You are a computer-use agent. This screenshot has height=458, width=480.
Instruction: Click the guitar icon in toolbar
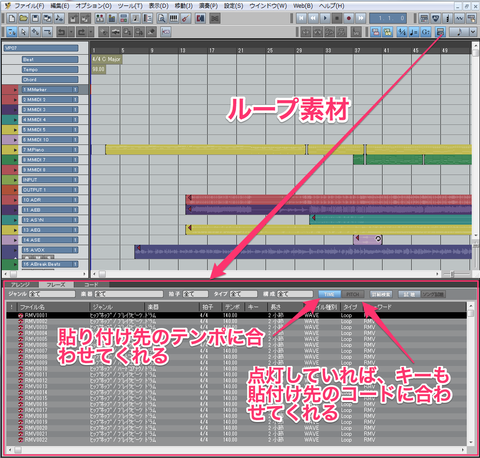coord(186,18)
